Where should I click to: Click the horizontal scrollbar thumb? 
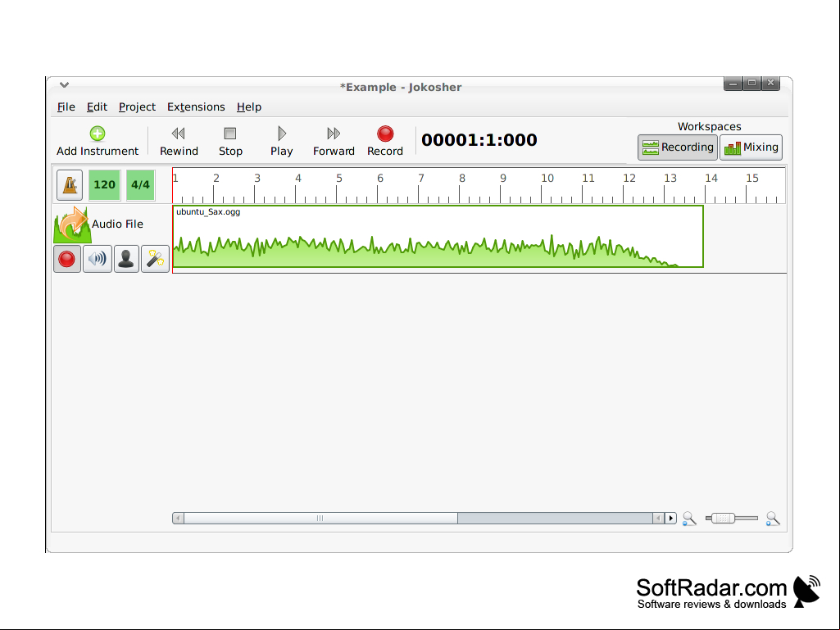(320, 518)
